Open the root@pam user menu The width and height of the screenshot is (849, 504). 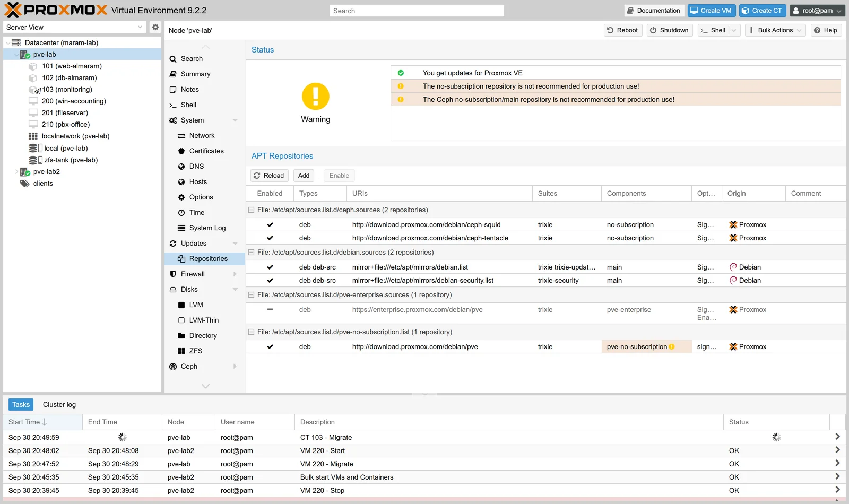pos(817,11)
